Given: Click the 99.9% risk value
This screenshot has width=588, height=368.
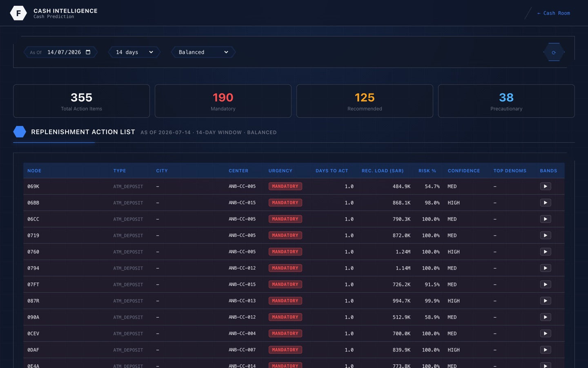Looking at the screenshot, I should tap(432, 301).
